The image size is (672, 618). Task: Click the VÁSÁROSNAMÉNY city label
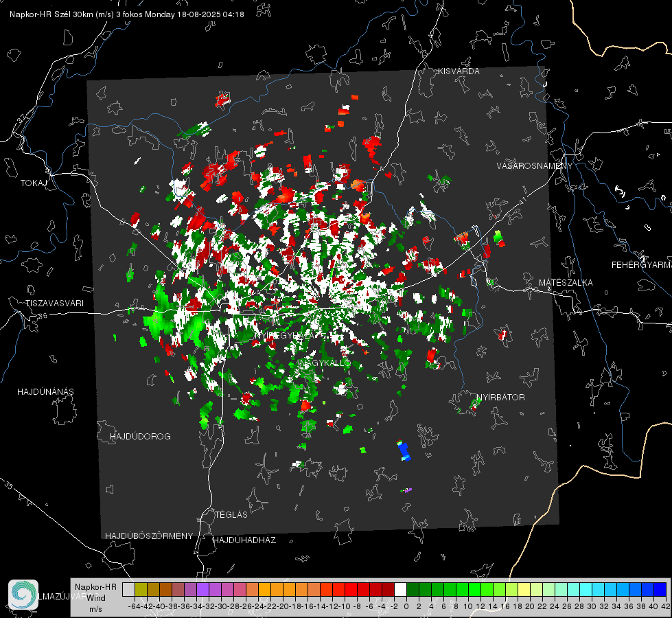click(535, 166)
